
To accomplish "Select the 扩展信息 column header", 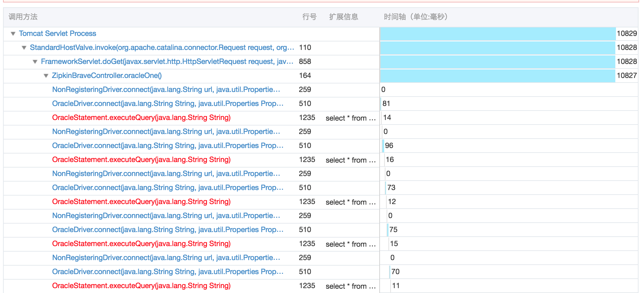I will (344, 17).
